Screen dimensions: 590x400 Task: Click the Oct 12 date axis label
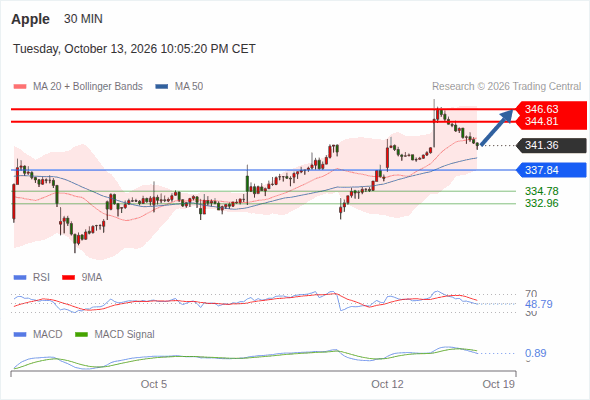[x=387, y=384]
